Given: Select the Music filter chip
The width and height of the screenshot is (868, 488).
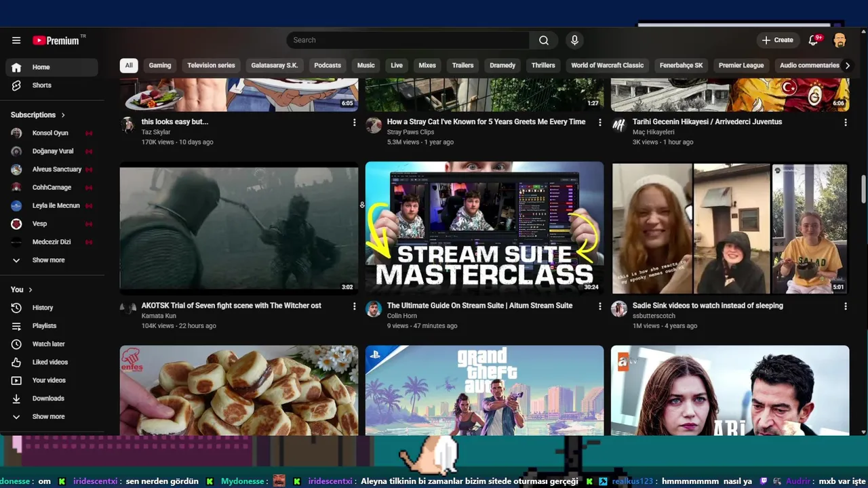Looking at the screenshot, I should tap(366, 66).
